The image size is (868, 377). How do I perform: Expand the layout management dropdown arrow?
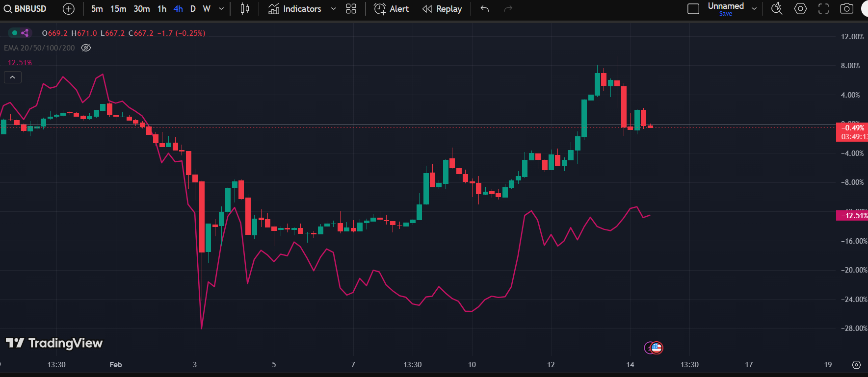point(754,9)
